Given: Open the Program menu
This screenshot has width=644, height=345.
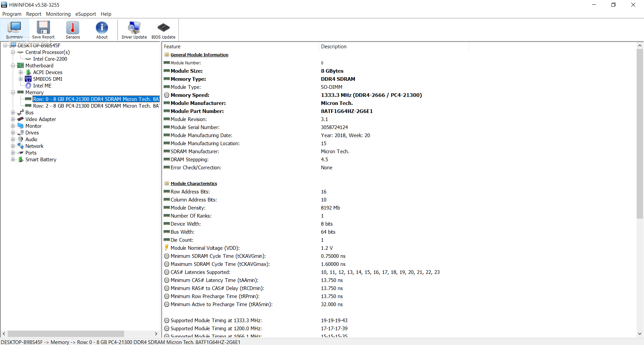Looking at the screenshot, I should (12, 14).
